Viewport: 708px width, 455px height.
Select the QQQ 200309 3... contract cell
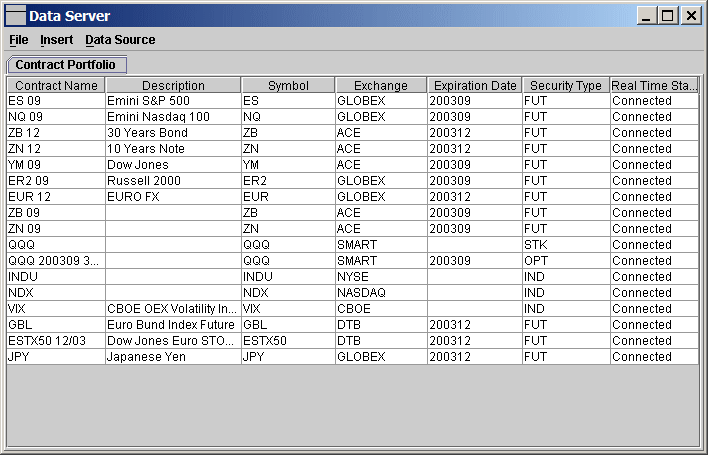coord(56,261)
